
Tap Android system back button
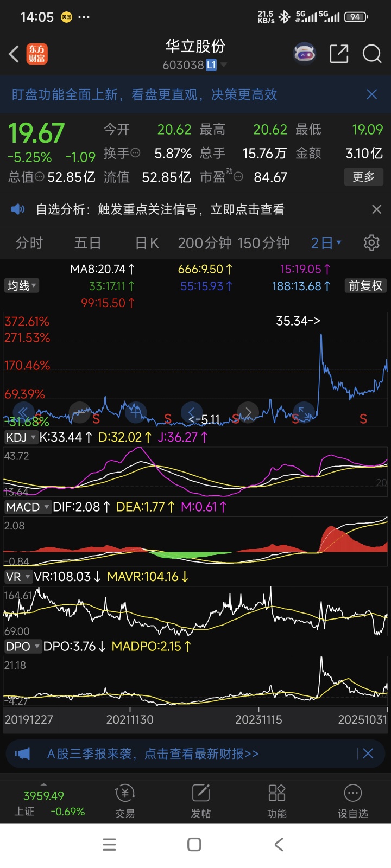279,845
